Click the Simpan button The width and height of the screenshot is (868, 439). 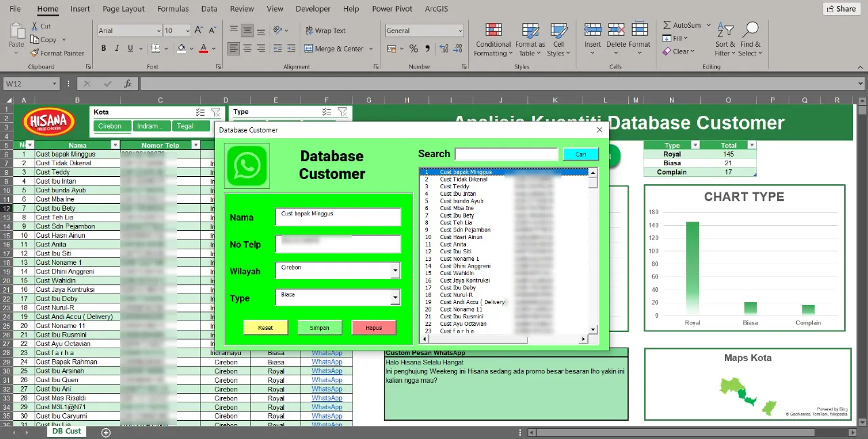pyautogui.click(x=319, y=328)
